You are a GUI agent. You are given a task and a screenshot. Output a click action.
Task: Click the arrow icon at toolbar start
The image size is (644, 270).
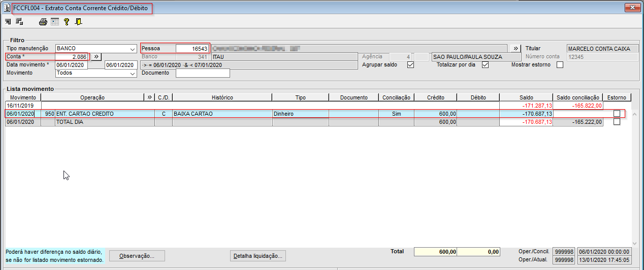click(8, 22)
